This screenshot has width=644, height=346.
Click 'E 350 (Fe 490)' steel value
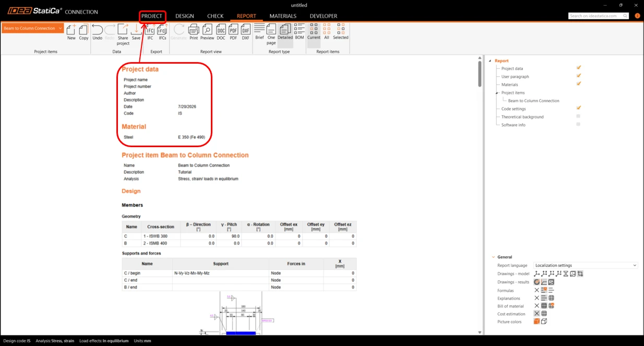(192, 137)
